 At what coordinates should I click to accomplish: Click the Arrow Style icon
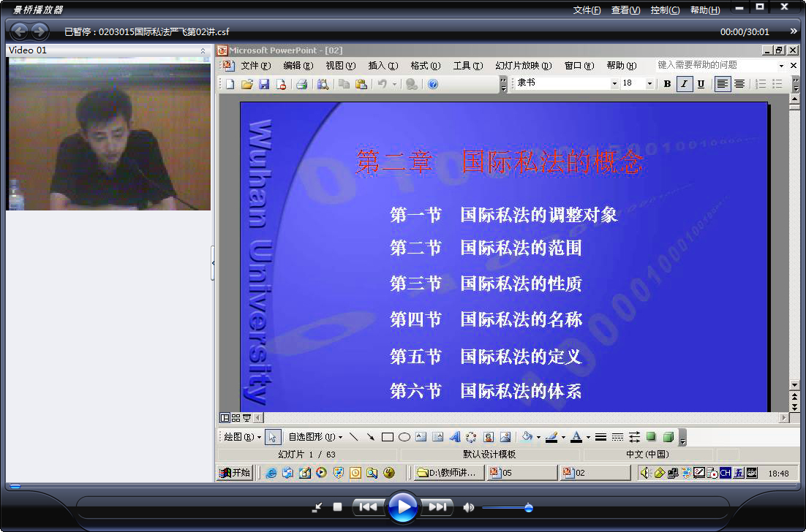(x=634, y=437)
